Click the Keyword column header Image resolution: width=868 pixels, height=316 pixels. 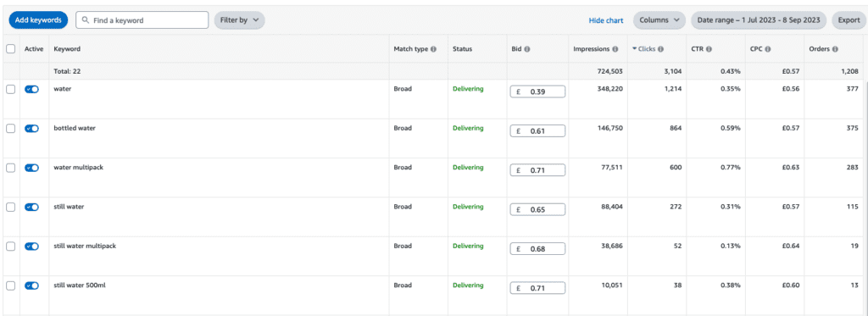[x=67, y=49]
